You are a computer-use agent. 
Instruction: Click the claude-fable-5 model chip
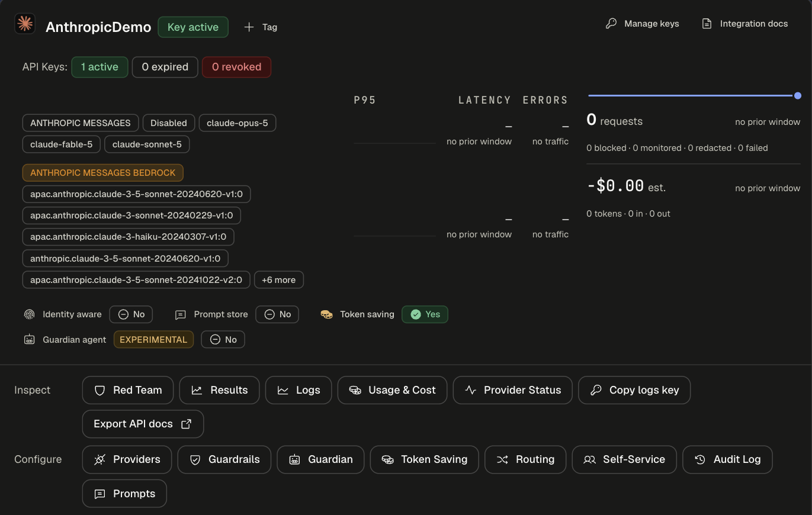pos(62,144)
